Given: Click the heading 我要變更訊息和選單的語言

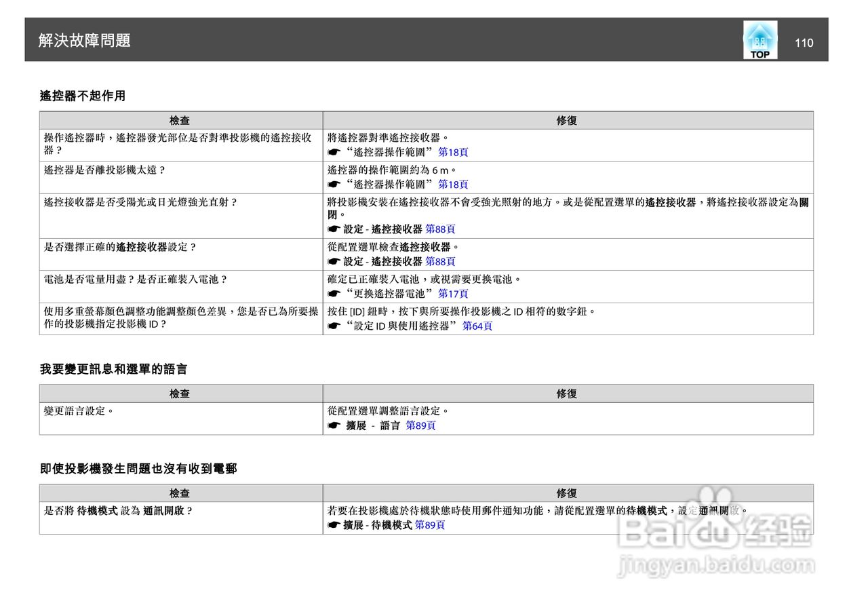Looking at the screenshot, I should [x=114, y=369].
